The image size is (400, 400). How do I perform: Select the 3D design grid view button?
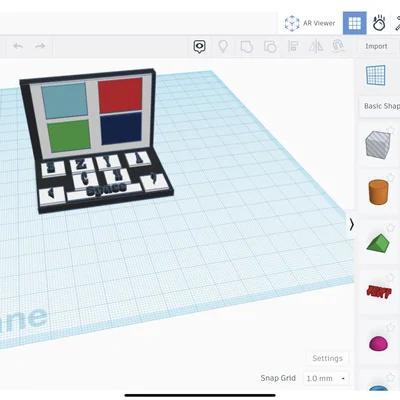[354, 23]
